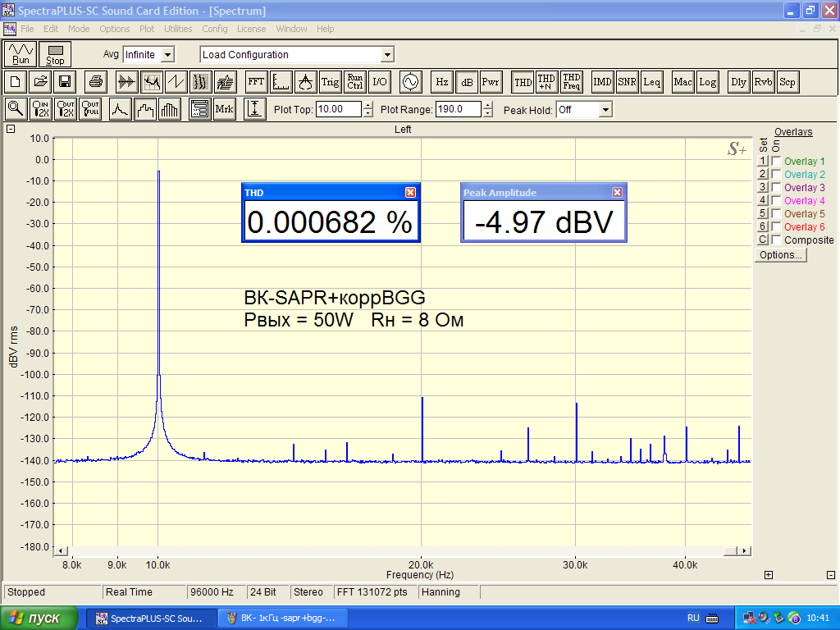Click the Print icon in toolbar
This screenshot has height=630, width=840.
point(96,82)
